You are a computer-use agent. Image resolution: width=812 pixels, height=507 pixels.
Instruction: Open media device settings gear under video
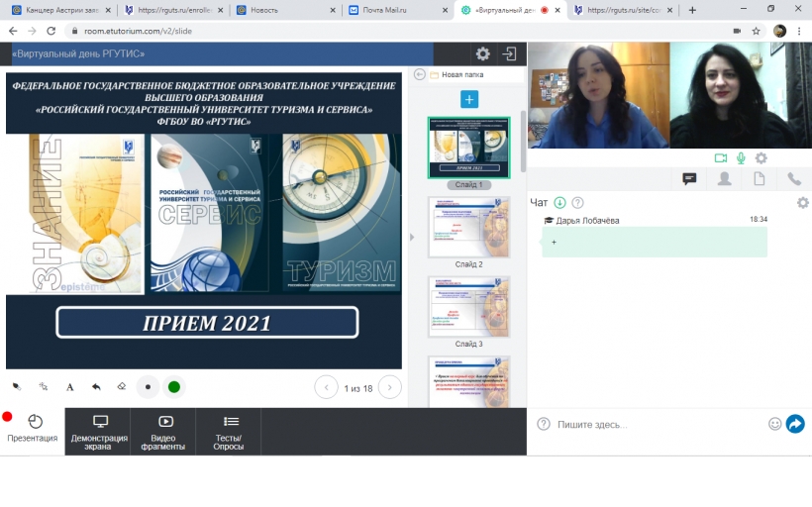point(761,158)
